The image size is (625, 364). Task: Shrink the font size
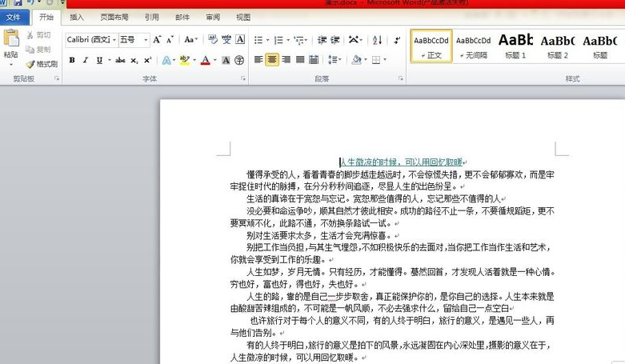[x=170, y=39]
